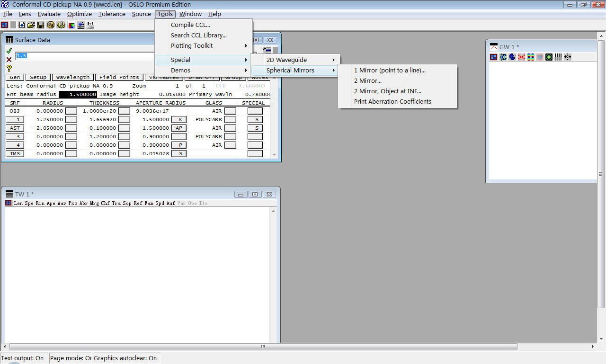Click the GW 1 title curve icon

pyautogui.click(x=494, y=47)
